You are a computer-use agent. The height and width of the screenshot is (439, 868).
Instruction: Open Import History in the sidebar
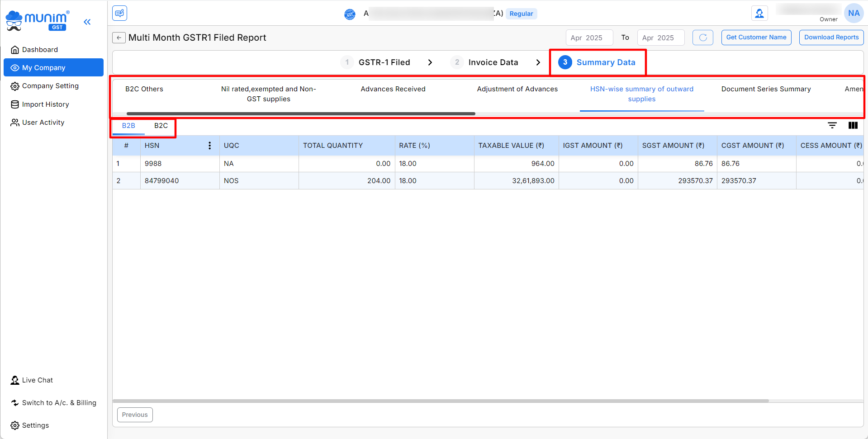[45, 104]
